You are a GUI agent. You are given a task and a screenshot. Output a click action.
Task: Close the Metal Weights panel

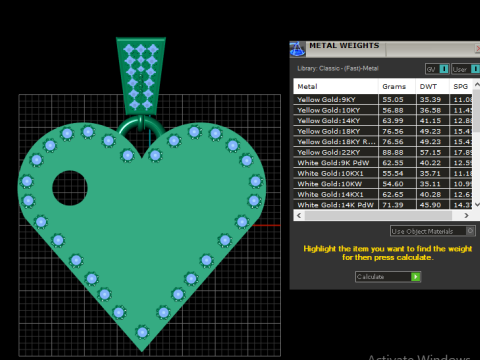point(478,49)
